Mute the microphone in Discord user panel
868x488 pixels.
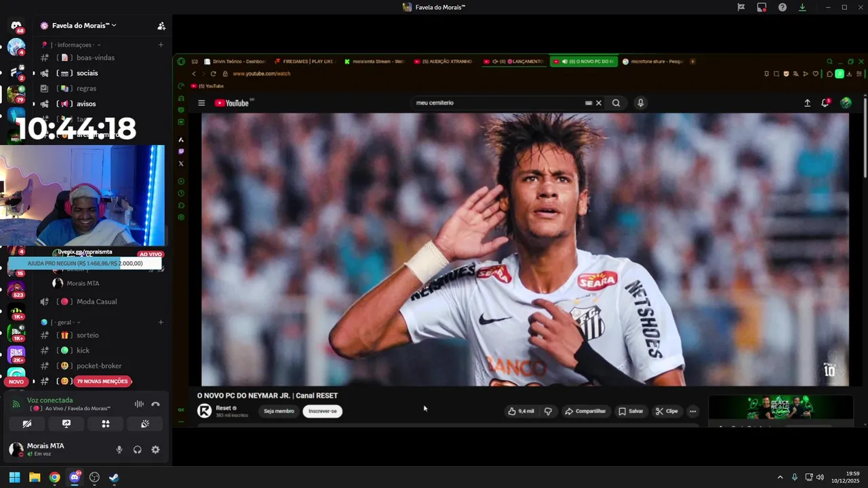119,449
